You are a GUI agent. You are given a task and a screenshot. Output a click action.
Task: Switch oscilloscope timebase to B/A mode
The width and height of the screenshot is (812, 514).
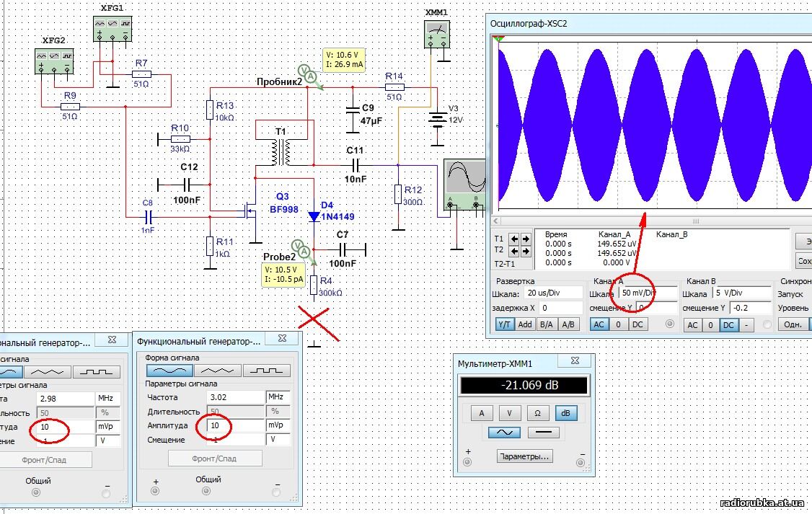[x=547, y=324]
